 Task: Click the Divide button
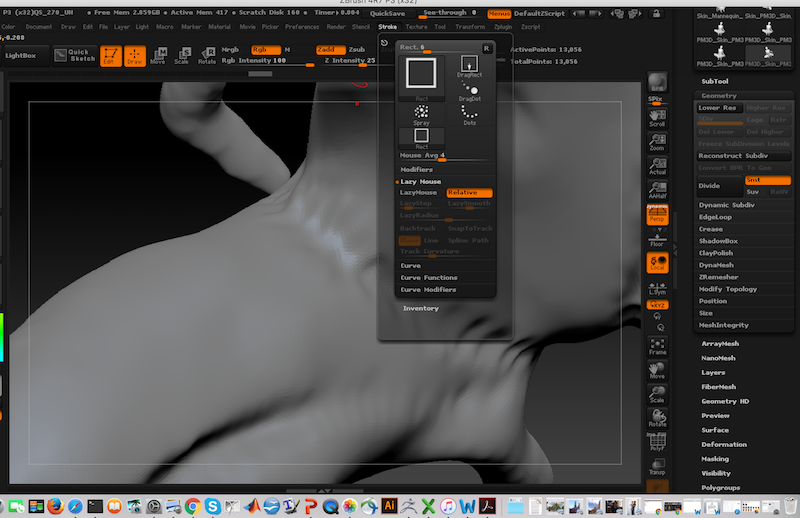pos(719,186)
